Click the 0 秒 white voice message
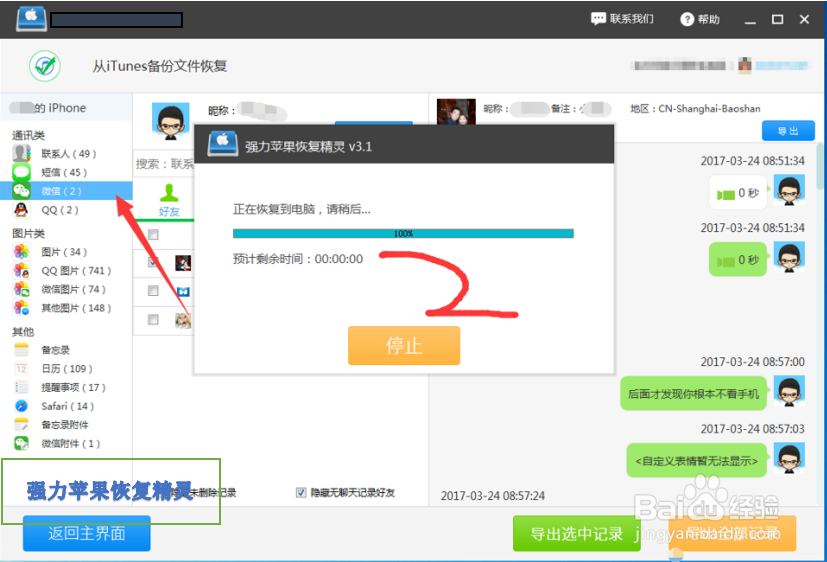This screenshot has width=827, height=562. tap(737, 193)
